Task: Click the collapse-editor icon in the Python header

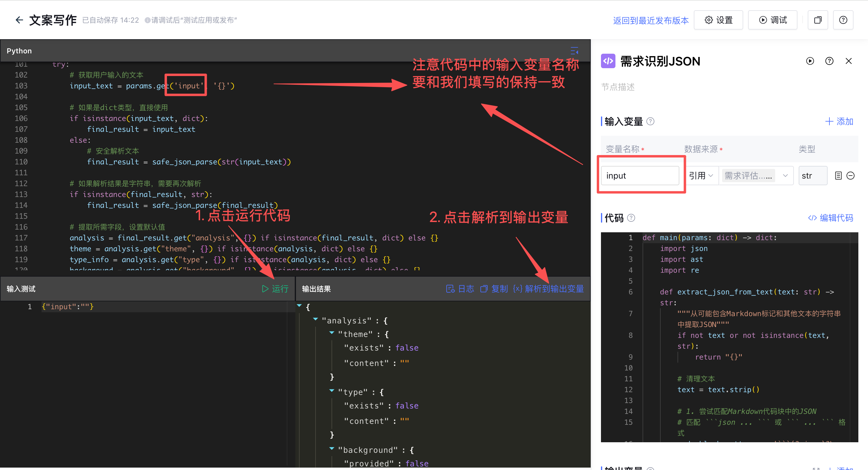Action: (574, 51)
